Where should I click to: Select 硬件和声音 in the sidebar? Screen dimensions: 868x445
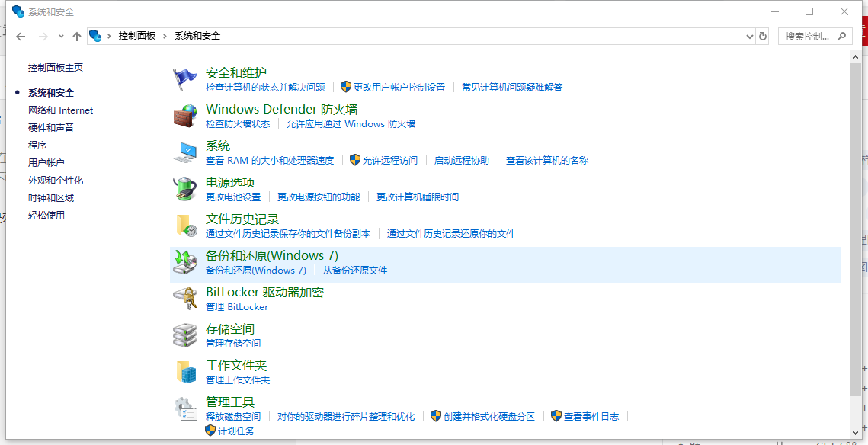[51, 127]
